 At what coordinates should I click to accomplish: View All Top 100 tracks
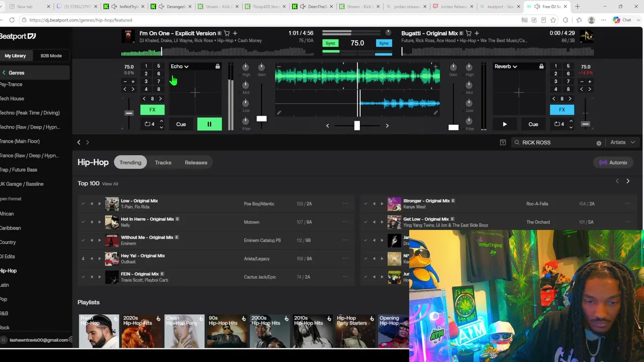[x=110, y=184]
